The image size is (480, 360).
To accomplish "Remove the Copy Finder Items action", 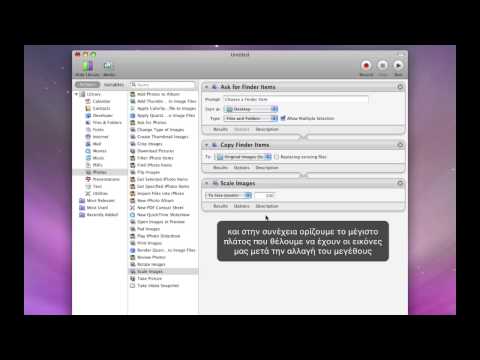I will click(x=400, y=145).
